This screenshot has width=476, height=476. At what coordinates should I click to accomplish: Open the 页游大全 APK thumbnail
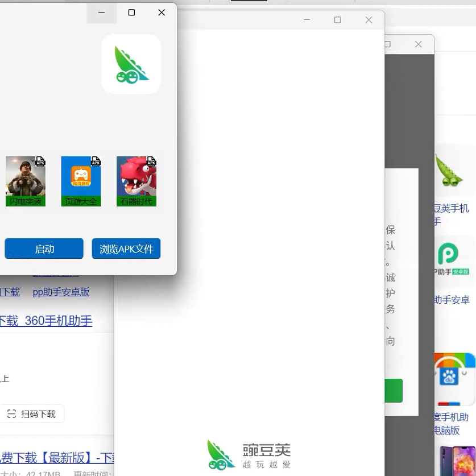point(81,181)
